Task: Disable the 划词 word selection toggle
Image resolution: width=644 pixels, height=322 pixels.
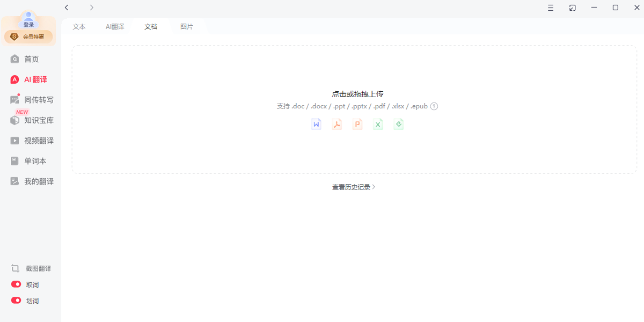Action: point(15,300)
